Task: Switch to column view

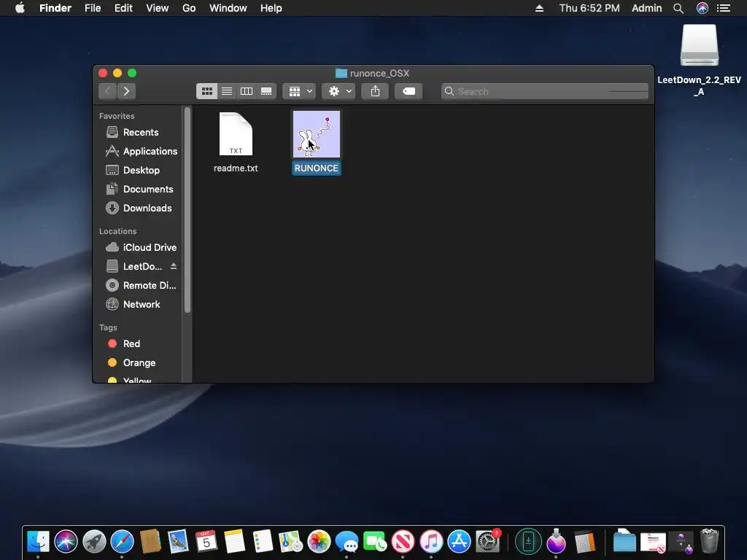Action: click(247, 91)
